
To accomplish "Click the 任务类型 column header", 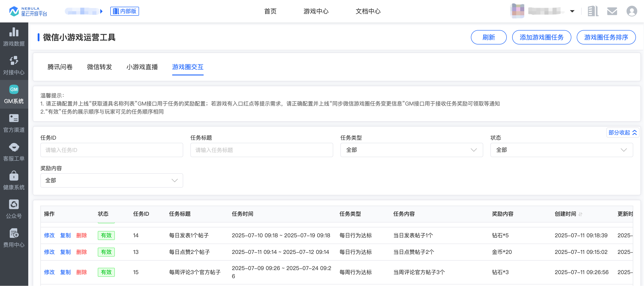I will pyautogui.click(x=350, y=214).
